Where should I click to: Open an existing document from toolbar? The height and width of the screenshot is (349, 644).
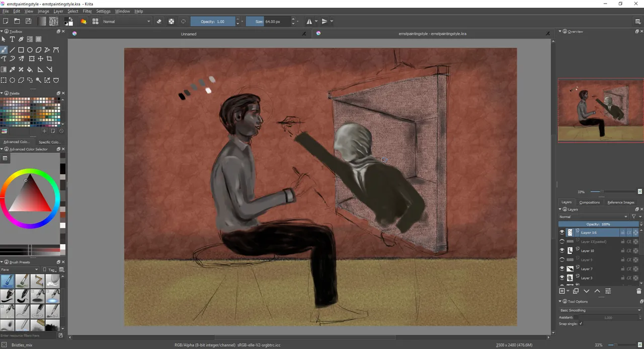(17, 21)
